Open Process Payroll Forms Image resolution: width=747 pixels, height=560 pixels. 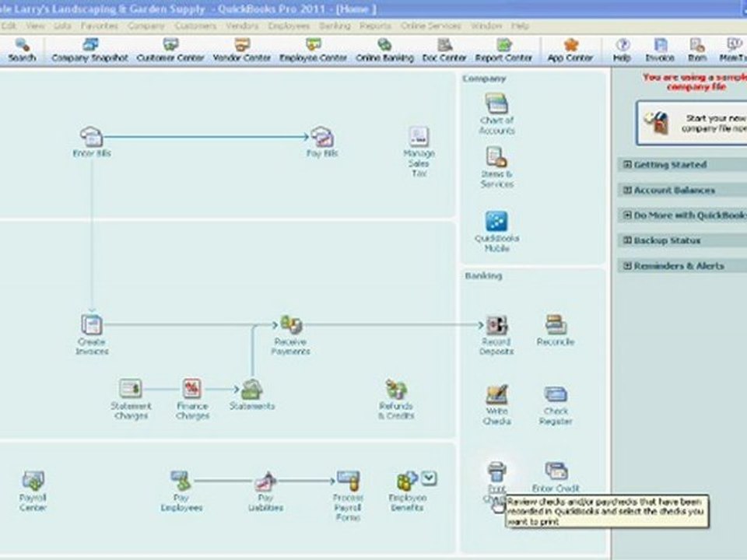[349, 495]
